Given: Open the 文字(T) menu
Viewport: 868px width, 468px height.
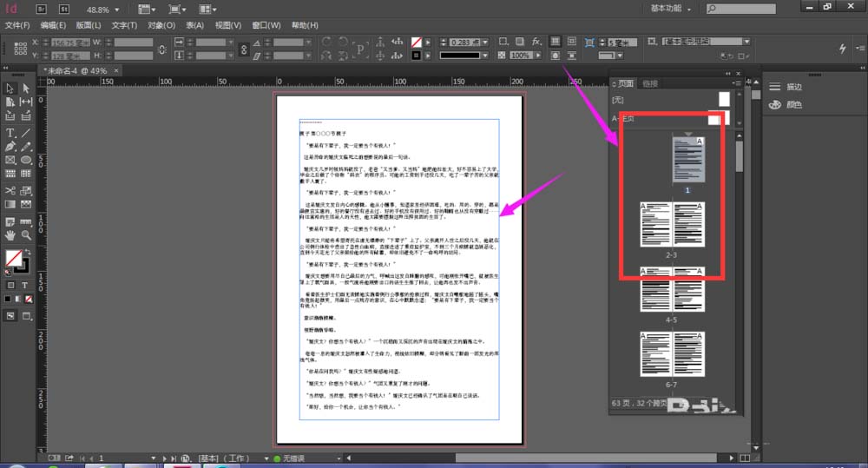Looking at the screenshot, I should pyautogui.click(x=124, y=25).
